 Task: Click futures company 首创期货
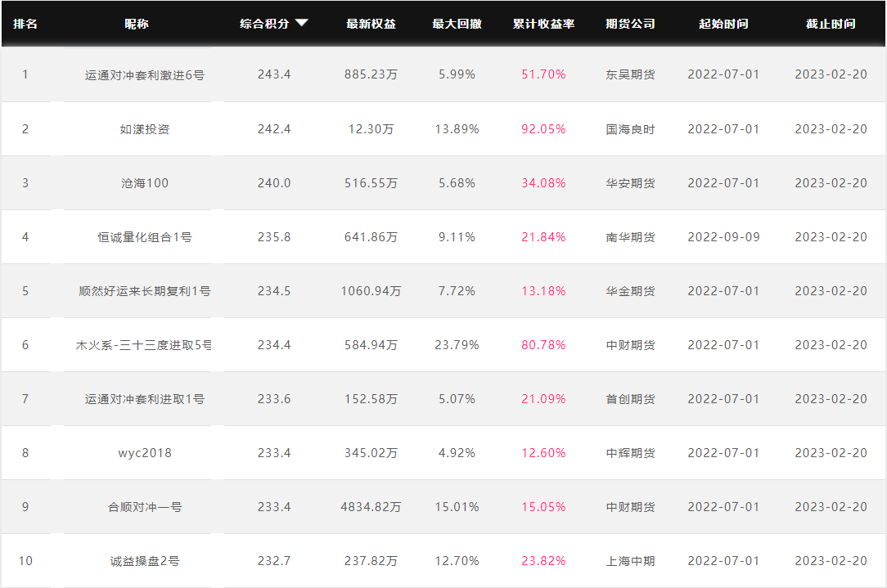[x=630, y=399]
